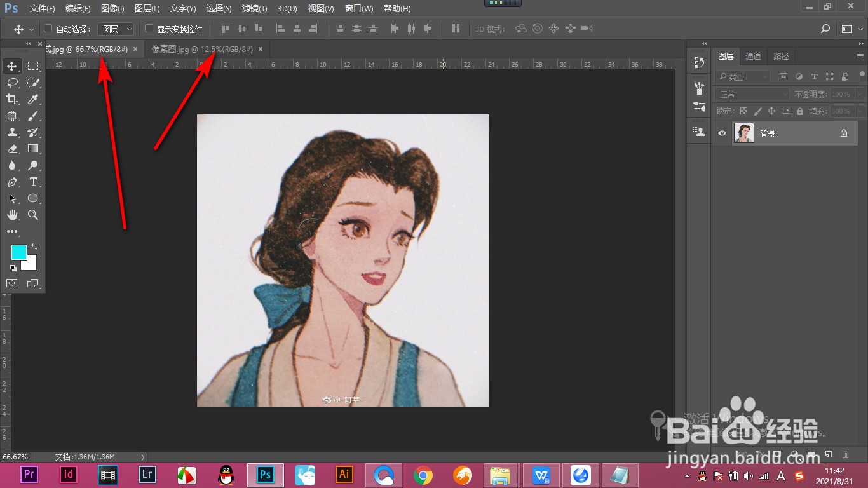Expand the status bar info arrow
The image size is (868, 488).
click(143, 457)
